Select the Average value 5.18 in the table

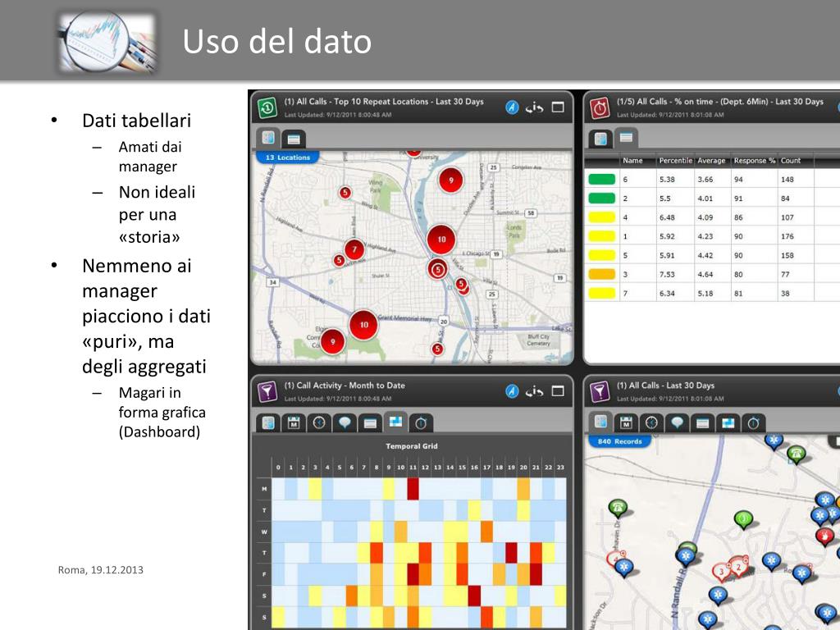click(705, 294)
